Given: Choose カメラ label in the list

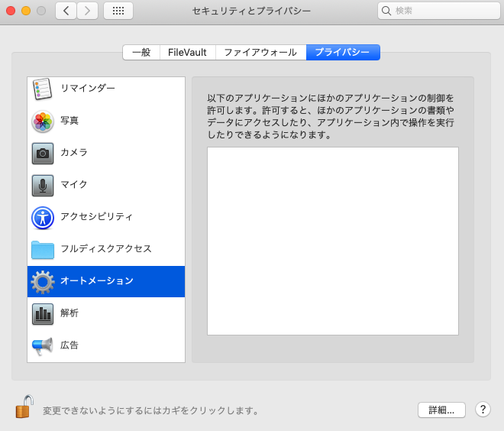Looking at the screenshot, I should (x=74, y=152).
